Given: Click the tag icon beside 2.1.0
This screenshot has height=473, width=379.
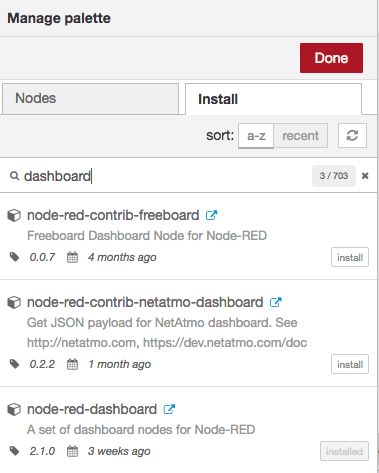Looking at the screenshot, I should [14, 451].
